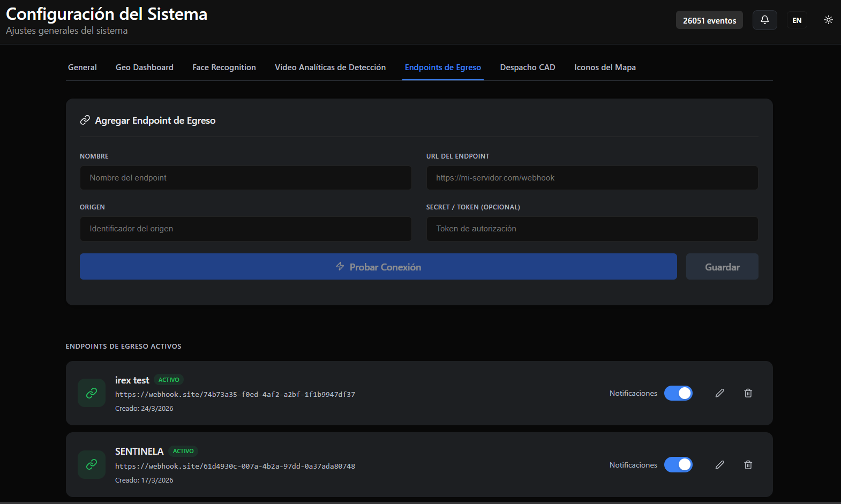Edit the SENTINELA endpoint
841x504 pixels.
tap(720, 465)
